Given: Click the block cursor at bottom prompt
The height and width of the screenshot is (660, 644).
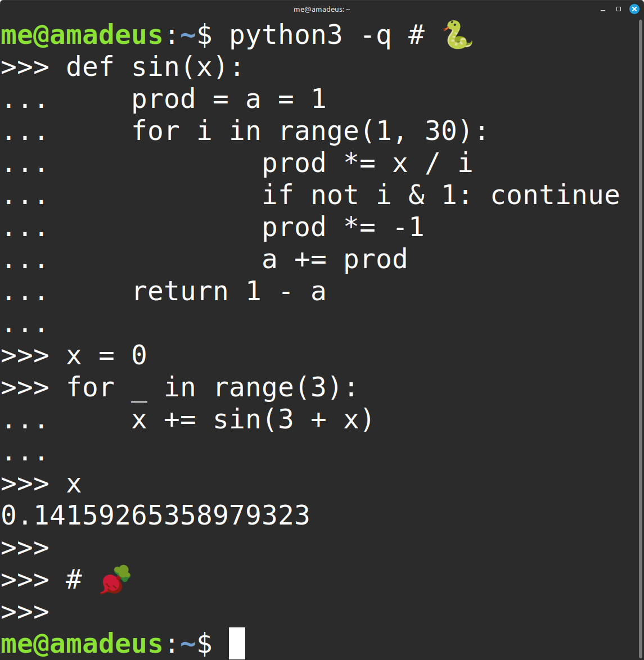Looking at the screenshot, I should tap(237, 643).
